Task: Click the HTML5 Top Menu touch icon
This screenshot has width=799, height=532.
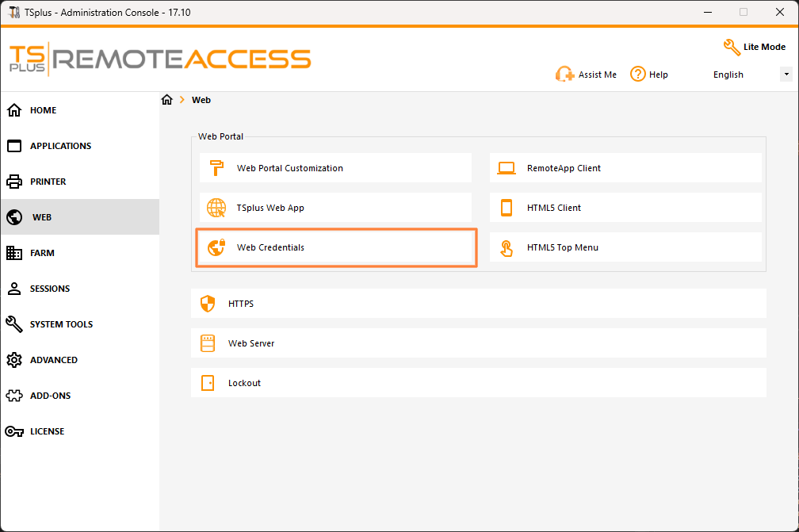Action: point(506,247)
